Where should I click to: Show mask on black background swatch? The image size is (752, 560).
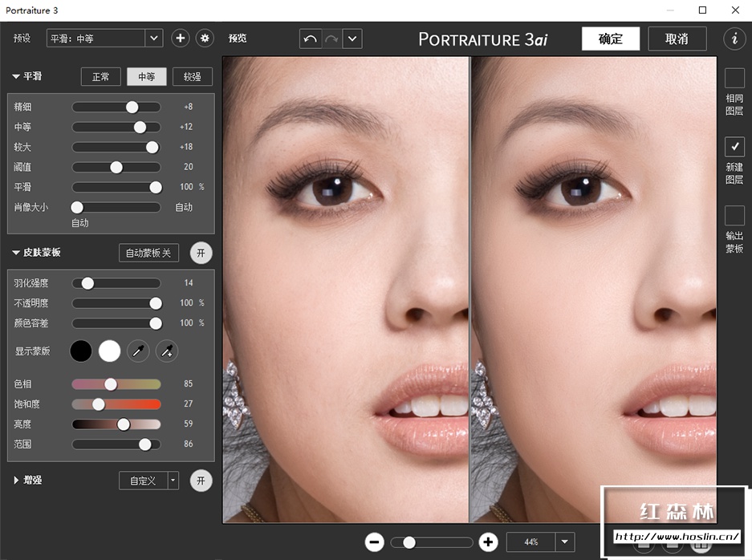coord(81,351)
